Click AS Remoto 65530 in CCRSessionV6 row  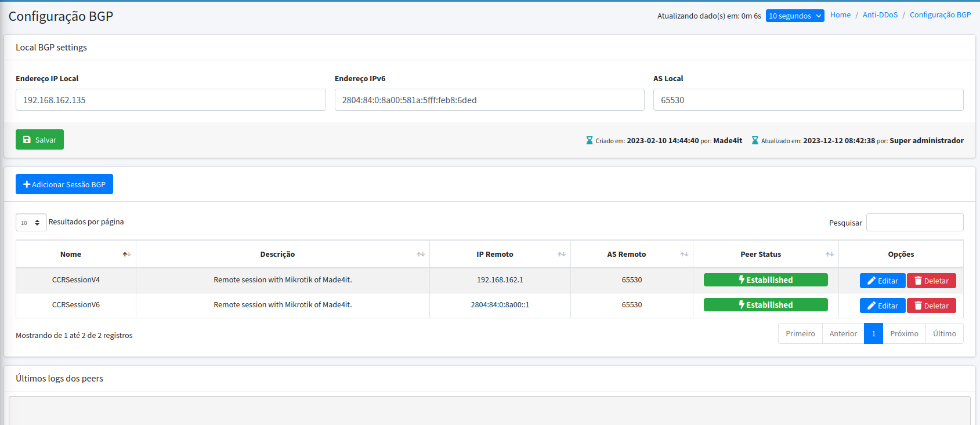click(x=632, y=305)
